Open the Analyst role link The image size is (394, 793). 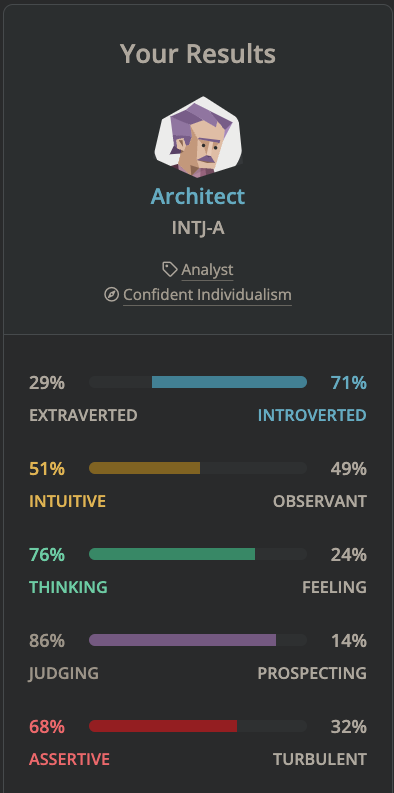pyautogui.click(x=207, y=270)
